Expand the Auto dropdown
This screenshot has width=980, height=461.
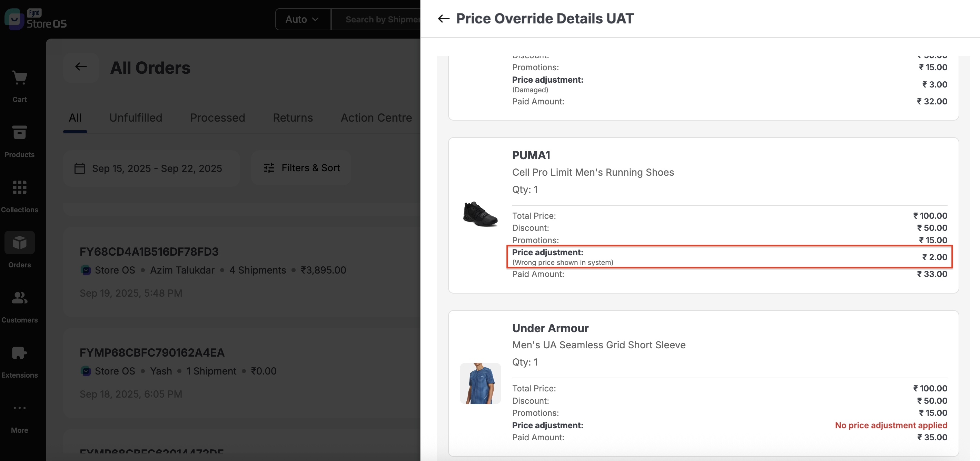tap(303, 19)
